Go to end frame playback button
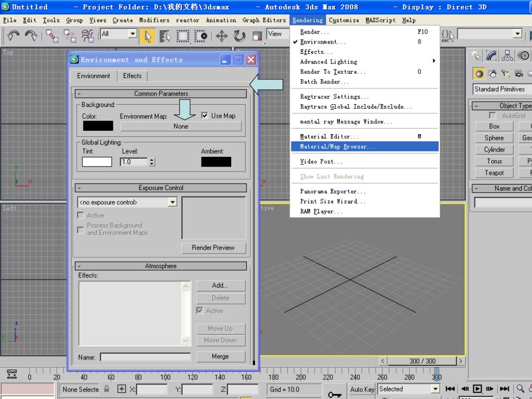The height and width of the screenshot is (399, 532). [x=504, y=389]
